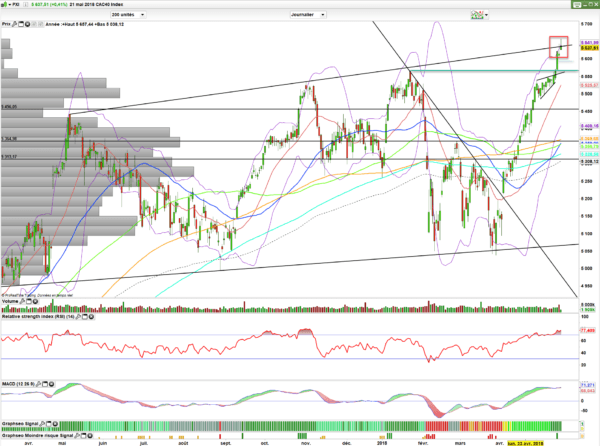Click RSI panel window icon
Image resolution: width=600 pixels, height=446 pixels.
pos(85,317)
